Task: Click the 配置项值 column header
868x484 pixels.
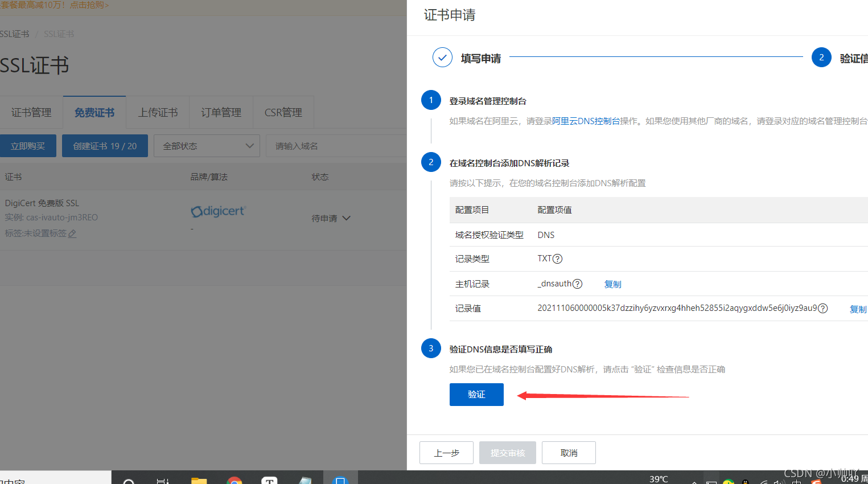Action: point(554,210)
